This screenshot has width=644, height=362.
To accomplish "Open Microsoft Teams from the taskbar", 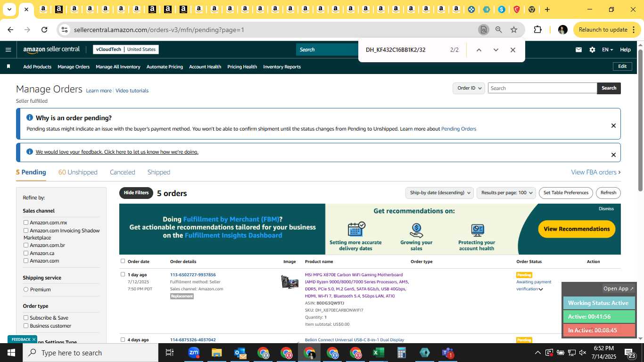I will (x=447, y=353).
